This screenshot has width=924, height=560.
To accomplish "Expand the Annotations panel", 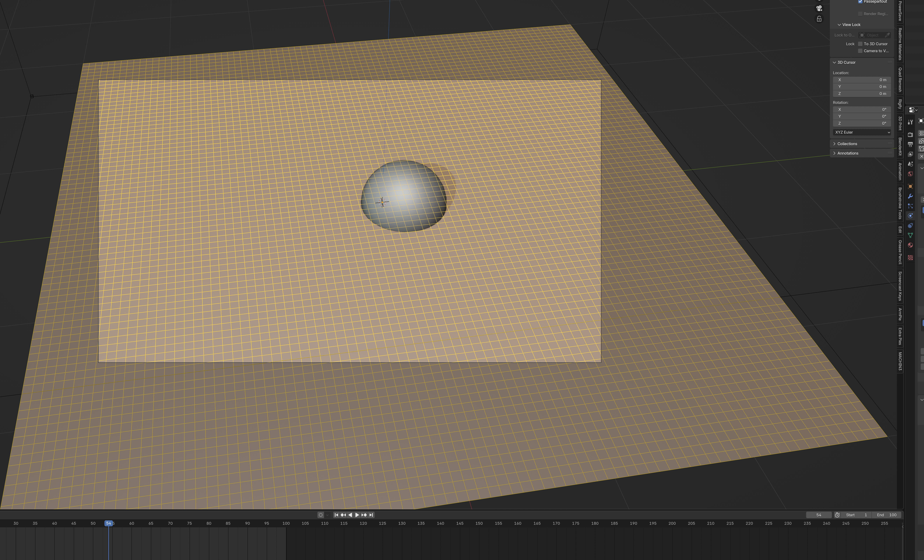I will click(834, 153).
